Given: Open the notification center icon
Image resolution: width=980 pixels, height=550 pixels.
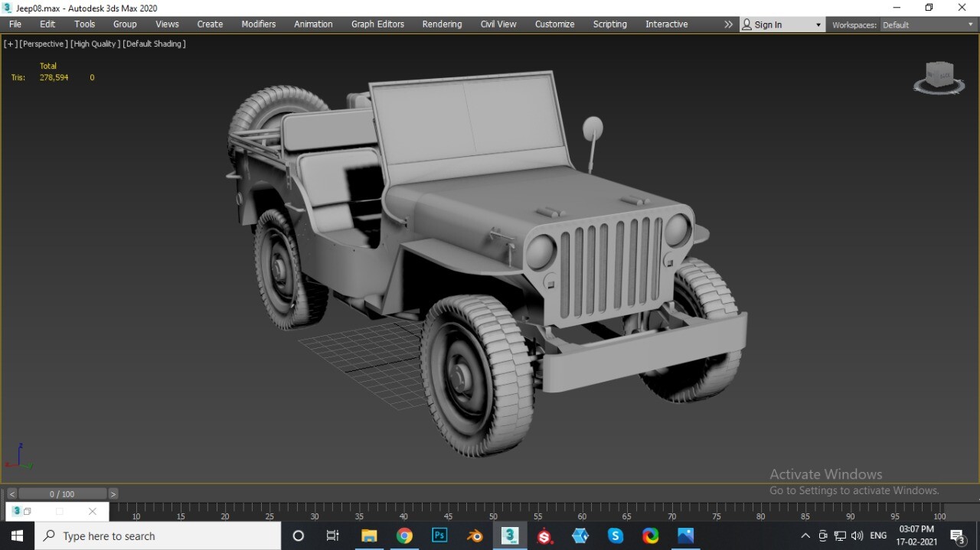Looking at the screenshot, I should click(958, 536).
